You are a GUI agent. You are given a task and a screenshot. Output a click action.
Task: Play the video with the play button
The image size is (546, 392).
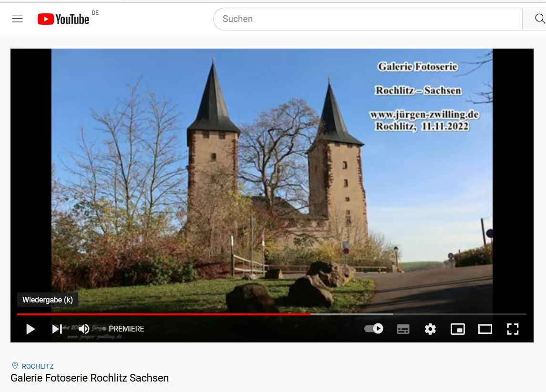point(31,329)
